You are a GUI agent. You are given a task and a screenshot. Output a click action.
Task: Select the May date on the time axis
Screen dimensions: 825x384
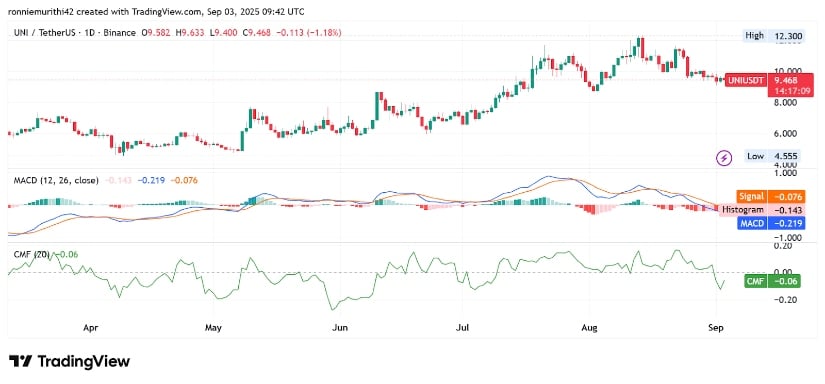coord(213,328)
